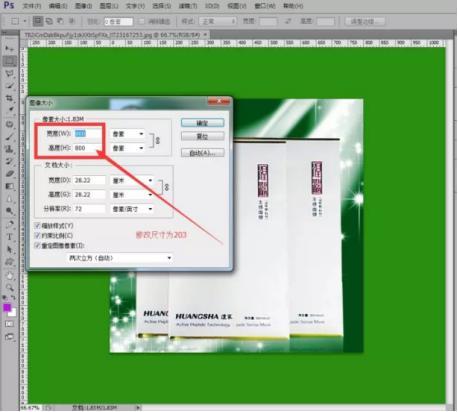
Task: Open 样式 style dropdown in options bar
Action: [217, 21]
